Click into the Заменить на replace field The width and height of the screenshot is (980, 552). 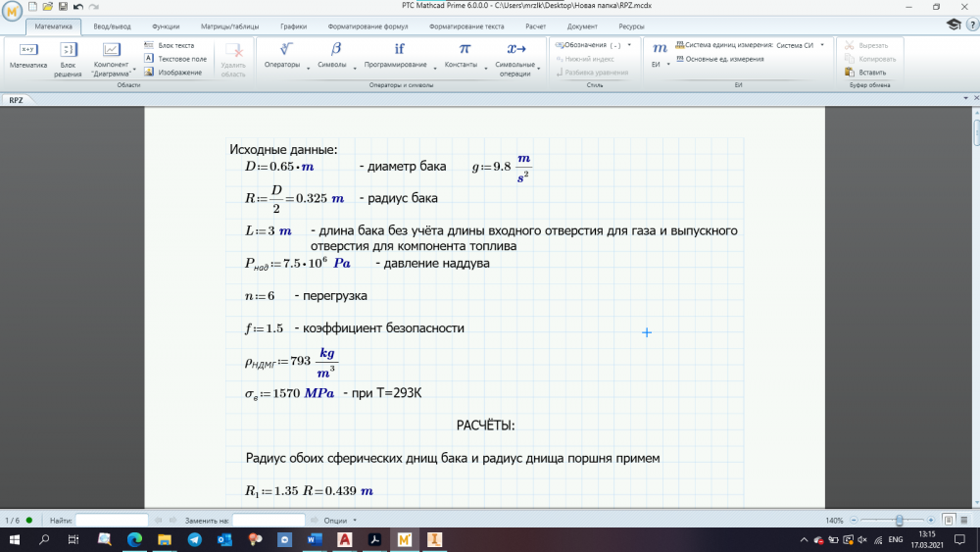[x=269, y=520]
